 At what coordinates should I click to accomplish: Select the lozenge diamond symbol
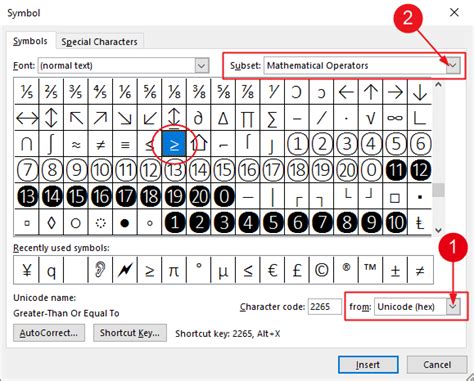pos(51,223)
